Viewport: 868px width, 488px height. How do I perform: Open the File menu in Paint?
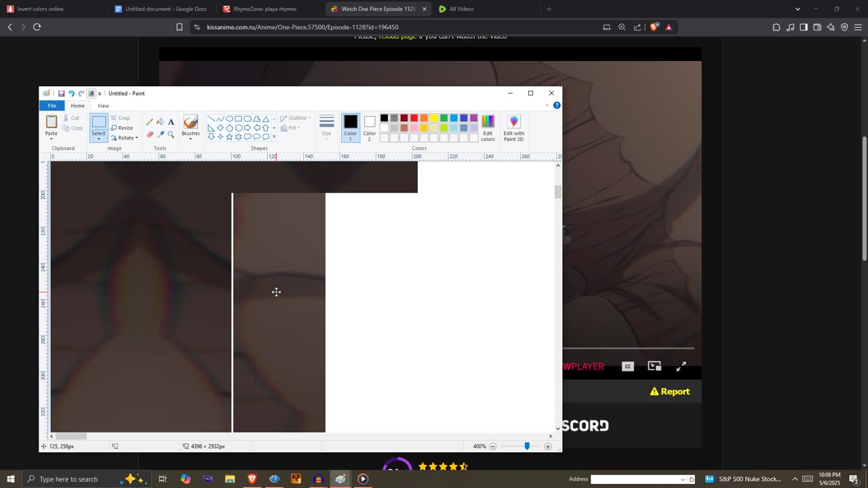click(x=52, y=106)
